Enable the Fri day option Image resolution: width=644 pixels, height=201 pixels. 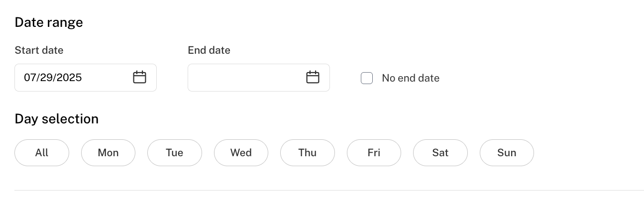pyautogui.click(x=374, y=153)
